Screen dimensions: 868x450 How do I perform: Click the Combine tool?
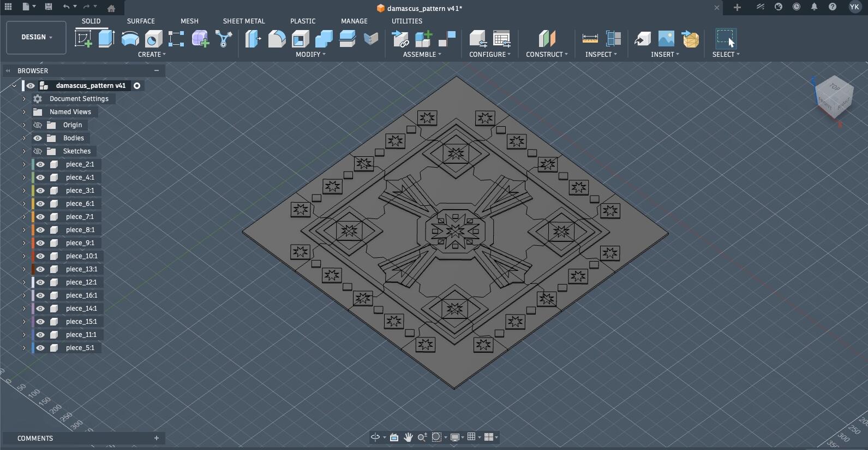click(324, 39)
